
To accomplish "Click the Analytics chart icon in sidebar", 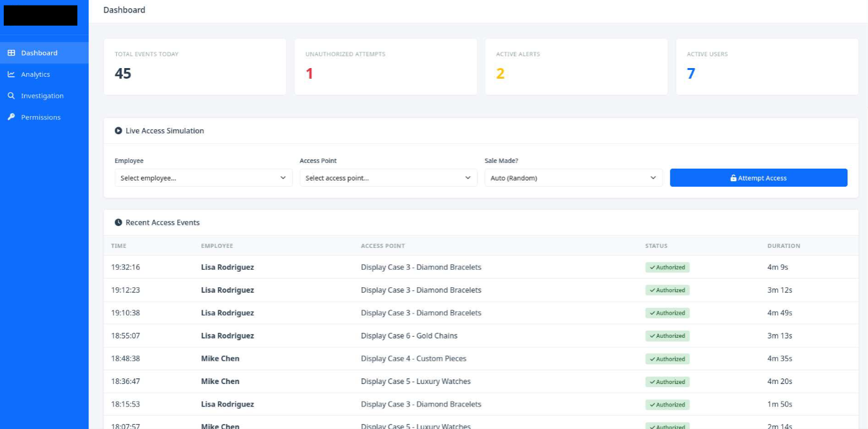I will pyautogui.click(x=11, y=74).
